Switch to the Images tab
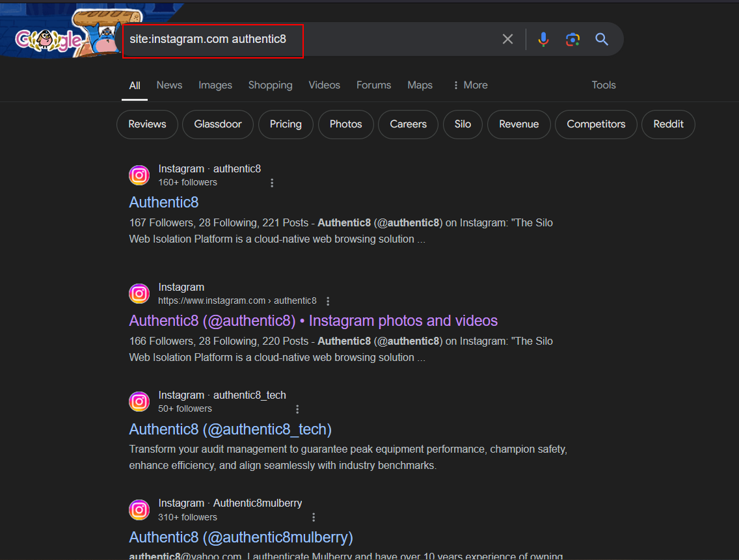This screenshot has width=739, height=560. coord(215,85)
